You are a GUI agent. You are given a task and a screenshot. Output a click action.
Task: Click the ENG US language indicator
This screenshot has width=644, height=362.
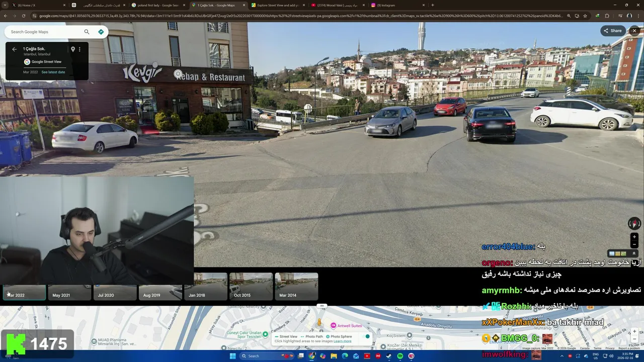click(596, 356)
